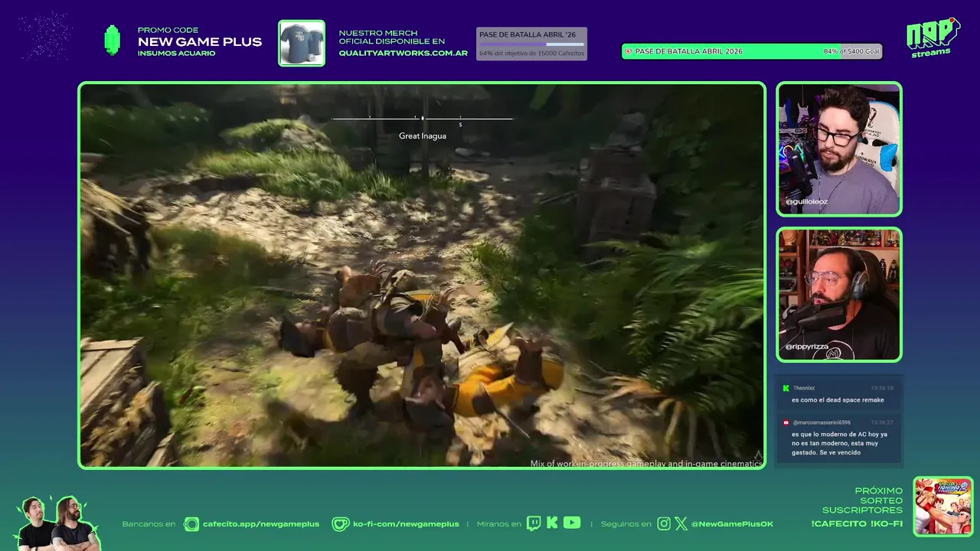The height and width of the screenshot is (551, 980).
Task: Click the 'Miranos en' label
Action: point(498,524)
